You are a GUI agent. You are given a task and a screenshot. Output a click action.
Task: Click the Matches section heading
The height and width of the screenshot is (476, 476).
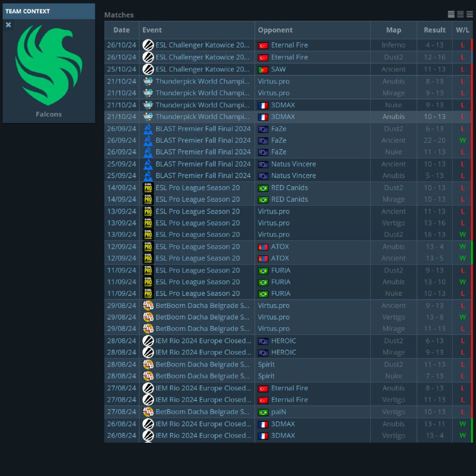tap(118, 15)
